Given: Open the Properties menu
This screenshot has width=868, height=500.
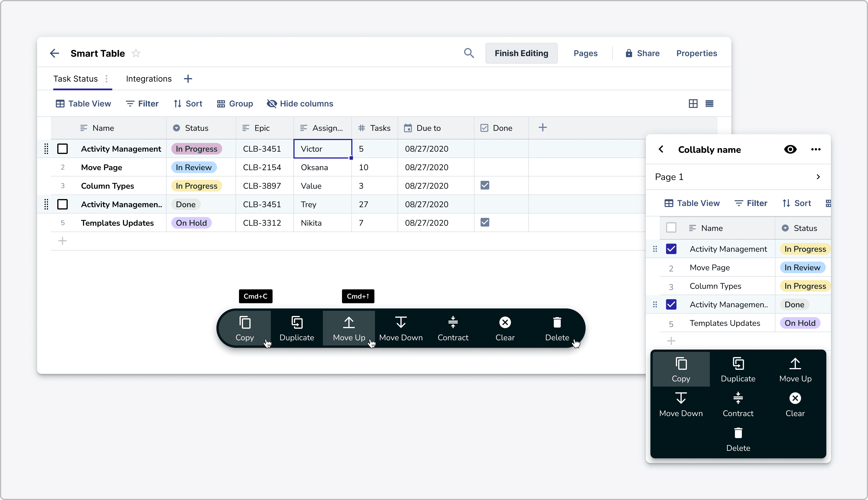Looking at the screenshot, I should pos(697,53).
